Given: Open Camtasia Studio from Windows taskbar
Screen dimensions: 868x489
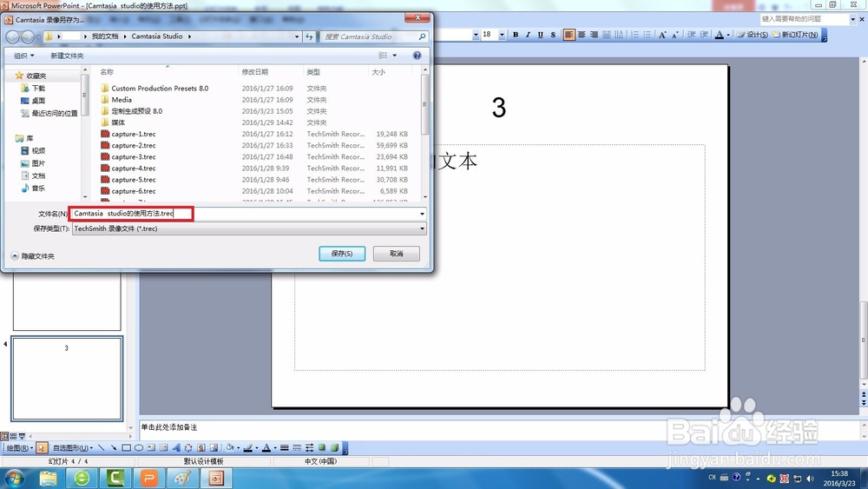Looking at the screenshot, I should [115, 478].
